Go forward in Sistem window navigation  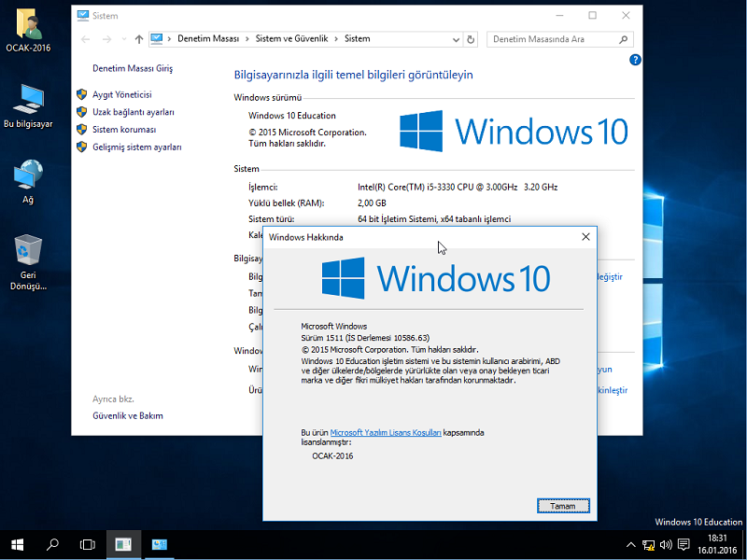point(106,39)
